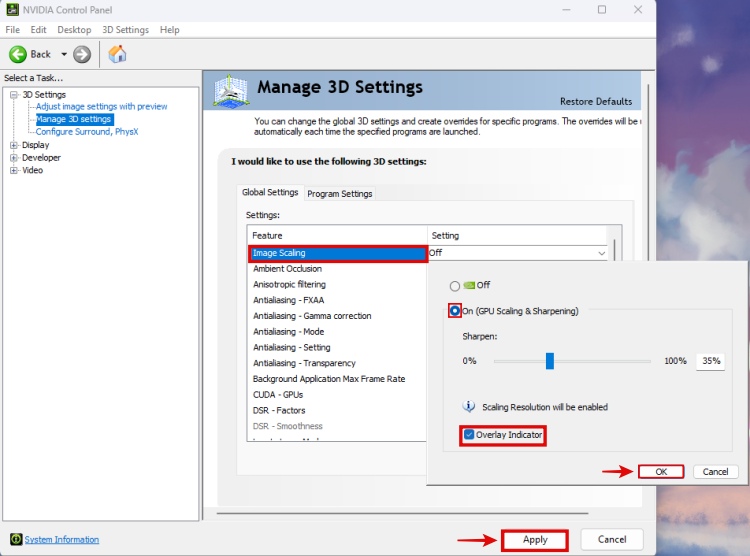Click the green Back arrow icon

pos(18,54)
